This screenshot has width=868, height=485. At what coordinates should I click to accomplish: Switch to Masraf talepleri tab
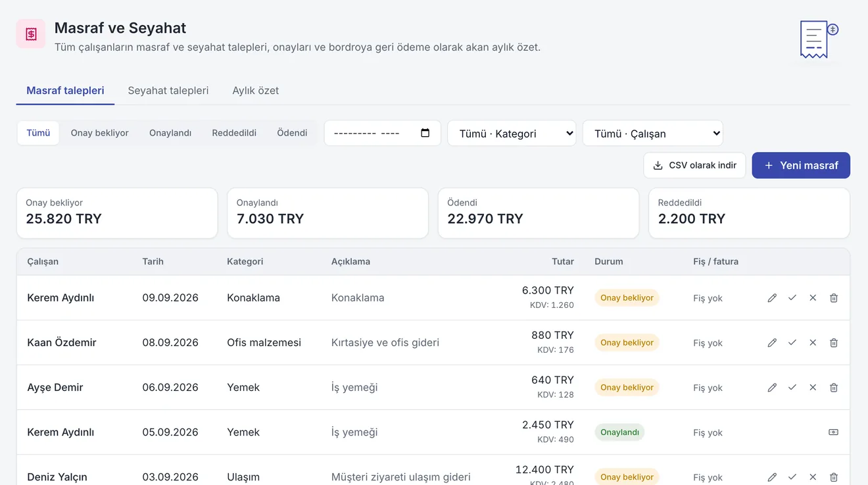pos(65,91)
